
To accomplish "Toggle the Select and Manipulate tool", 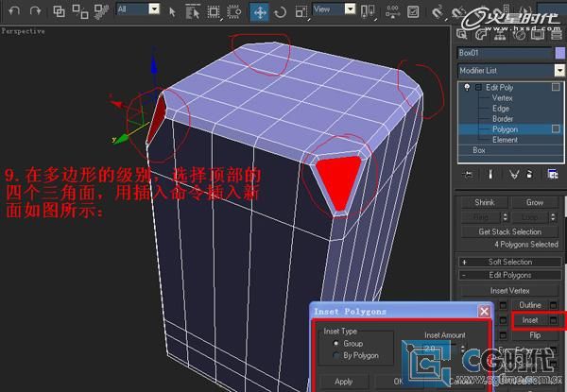I will tap(392, 11).
